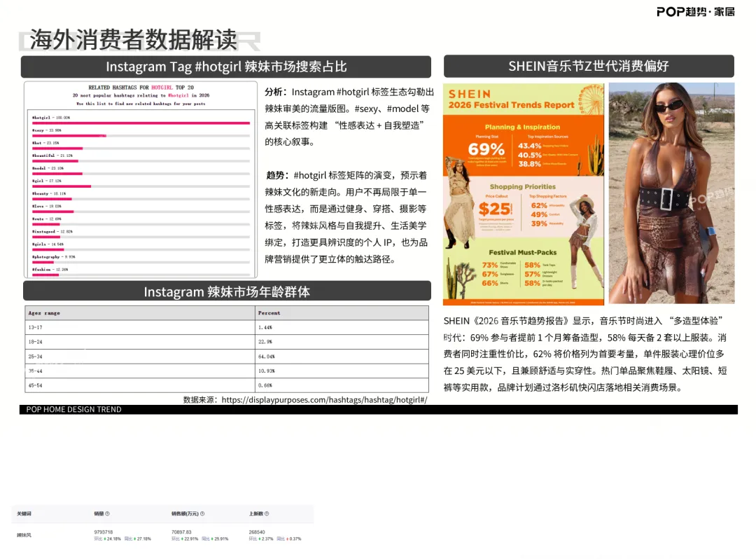Click the info icon next to 销量

coord(107,513)
